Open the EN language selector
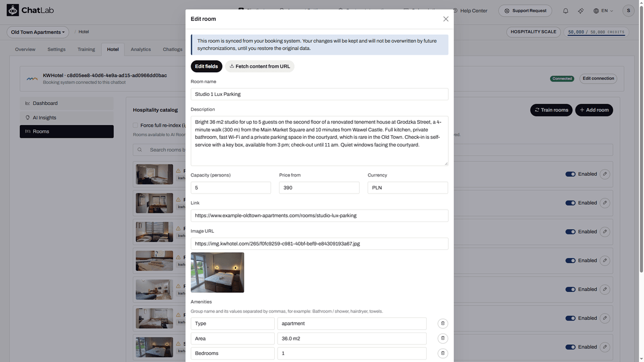Viewport: 644px width, 362px height. coord(603,11)
